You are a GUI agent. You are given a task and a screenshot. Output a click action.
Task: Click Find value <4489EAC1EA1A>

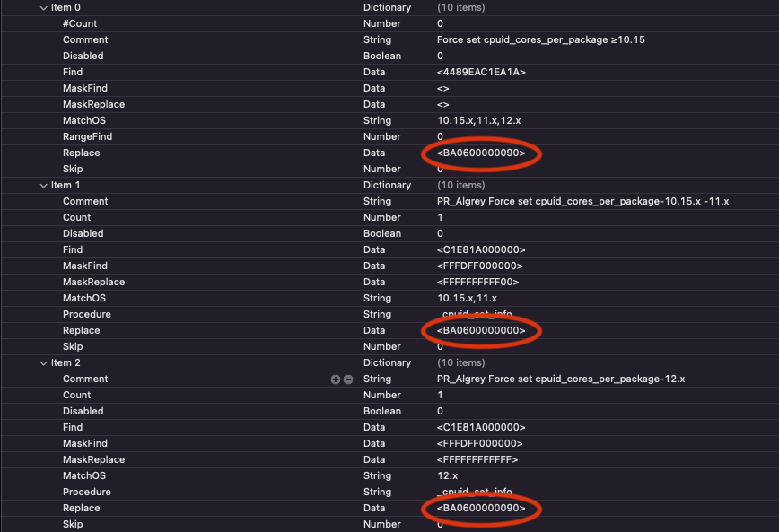(481, 72)
